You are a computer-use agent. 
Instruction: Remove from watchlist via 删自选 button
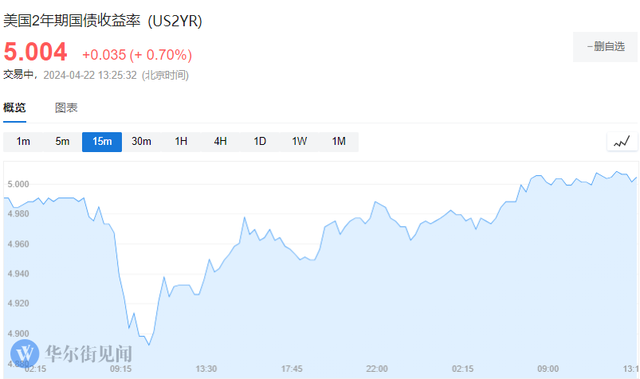(x=605, y=47)
